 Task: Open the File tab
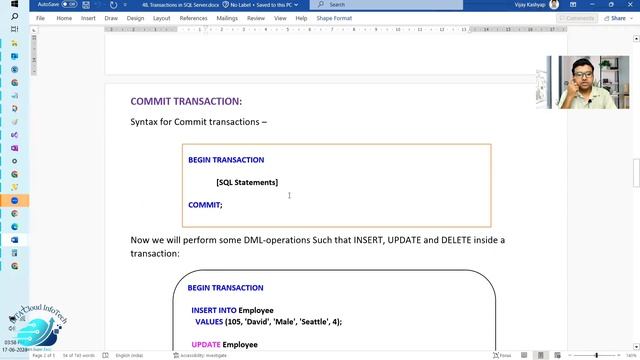(x=40, y=18)
